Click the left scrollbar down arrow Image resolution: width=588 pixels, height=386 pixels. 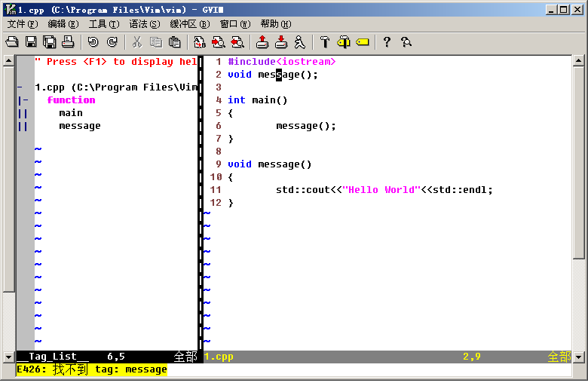(8, 357)
